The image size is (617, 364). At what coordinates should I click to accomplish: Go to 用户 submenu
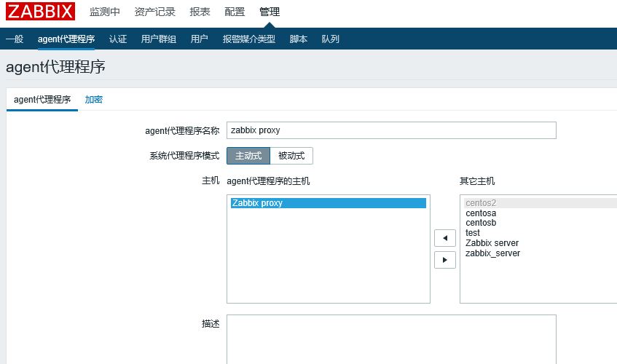[199, 39]
